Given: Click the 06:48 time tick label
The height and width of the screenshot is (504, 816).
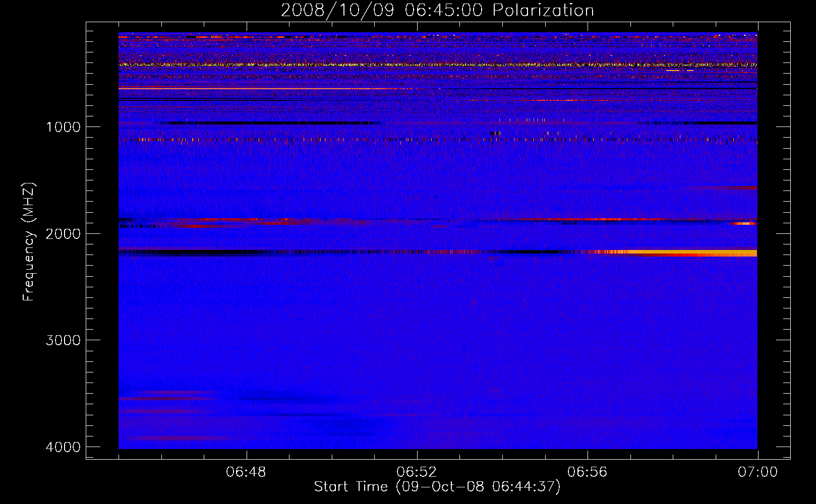Looking at the screenshot, I should tap(246, 472).
